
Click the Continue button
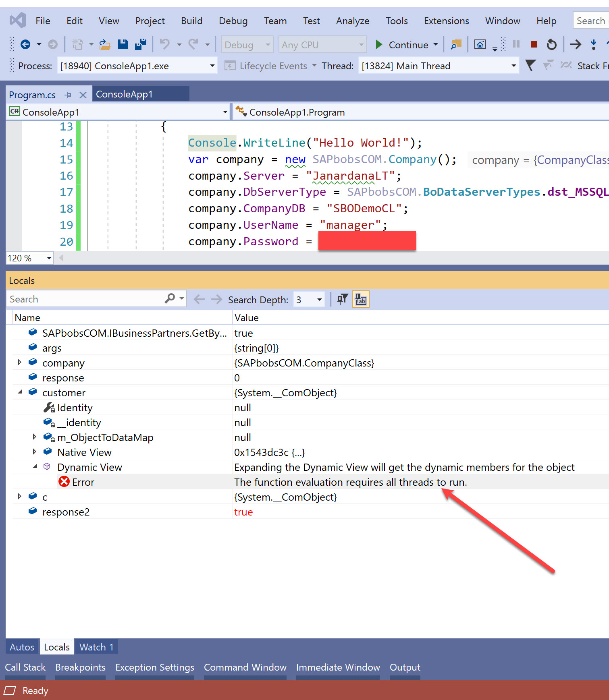coord(402,45)
